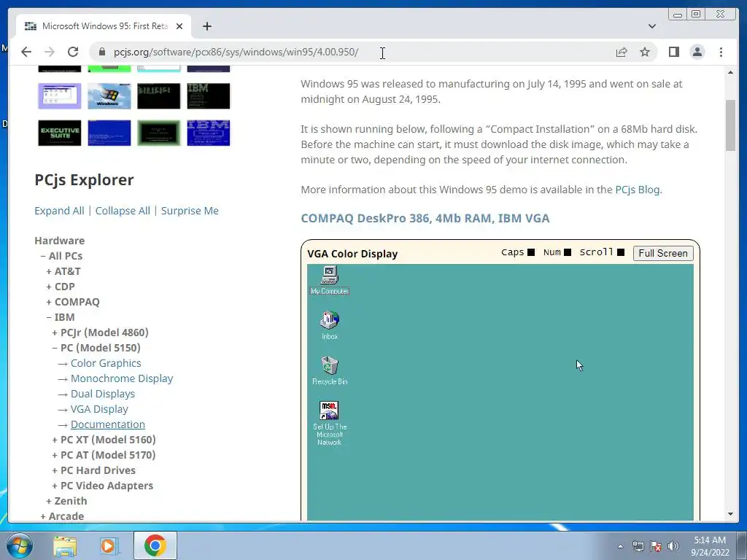Close the Microsoft Windows 95 tab
This screenshot has height=560, width=747.
tap(179, 26)
